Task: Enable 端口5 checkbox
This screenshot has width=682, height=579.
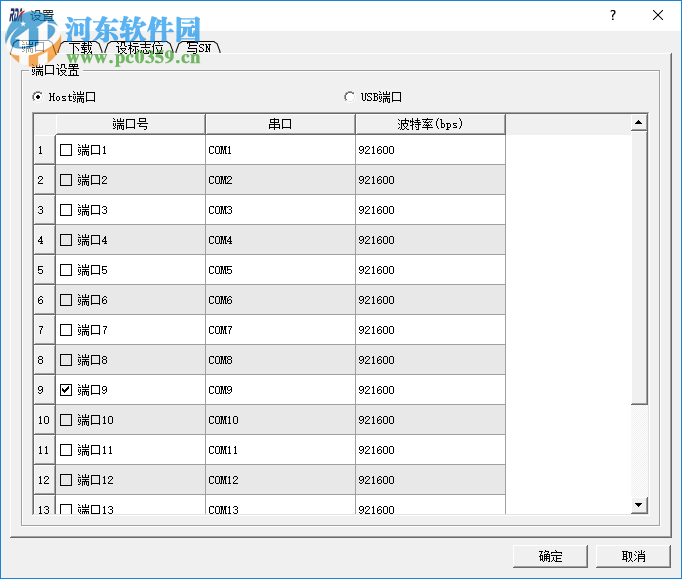Action: pyautogui.click(x=66, y=270)
